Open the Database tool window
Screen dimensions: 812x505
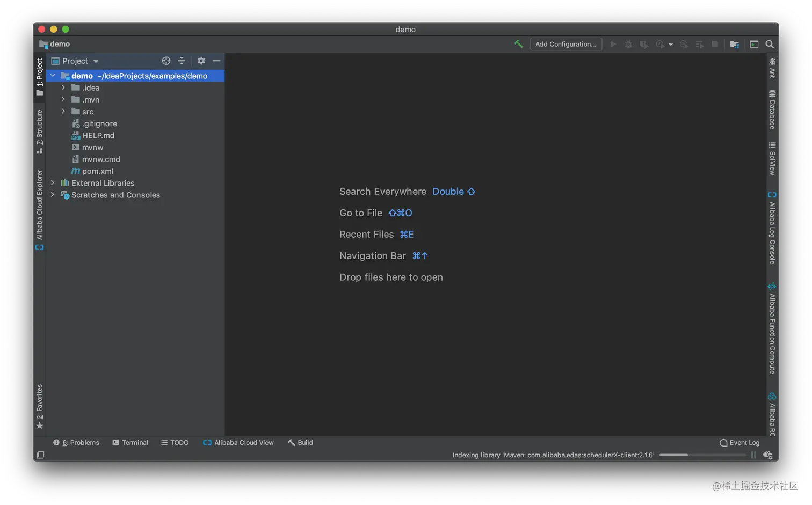(x=772, y=110)
